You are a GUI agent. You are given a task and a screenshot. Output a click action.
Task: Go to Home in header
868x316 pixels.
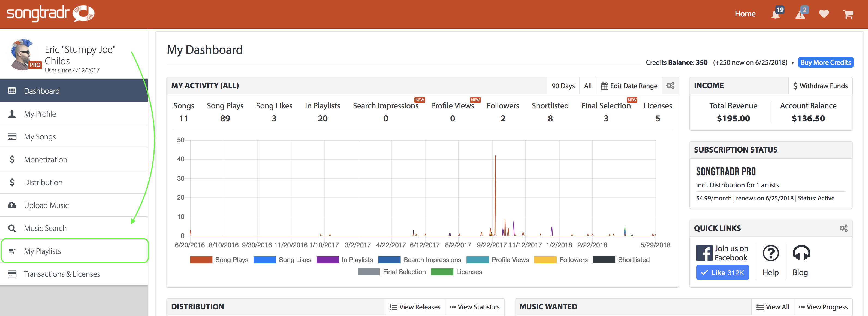(x=745, y=14)
